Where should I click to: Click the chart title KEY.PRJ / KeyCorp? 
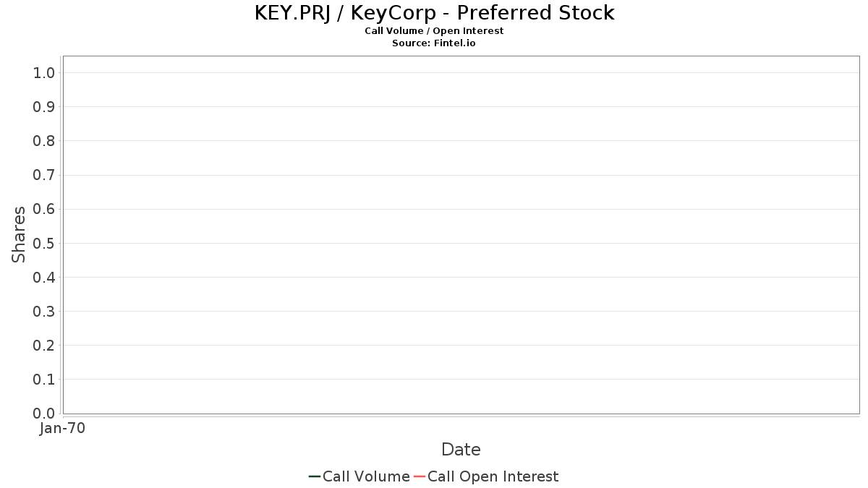coord(434,13)
